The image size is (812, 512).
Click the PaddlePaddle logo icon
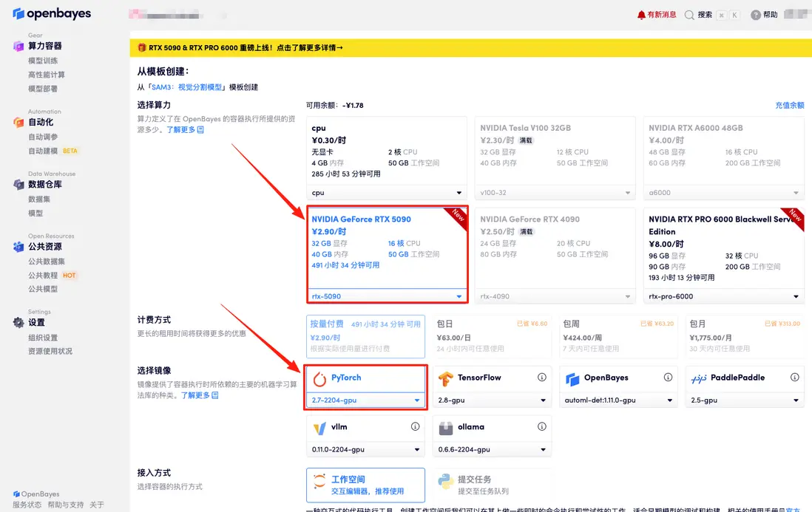click(x=699, y=379)
